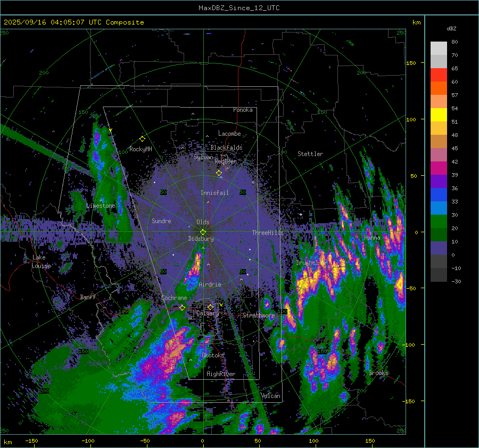This screenshot has width=479, height=448.
Task: Click the Sylvan label
Action: click(x=203, y=157)
